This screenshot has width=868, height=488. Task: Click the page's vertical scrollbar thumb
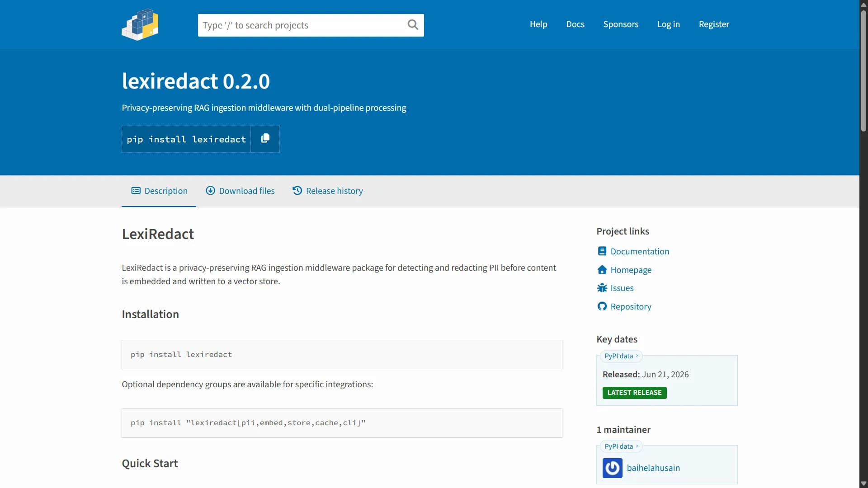pyautogui.click(x=863, y=70)
